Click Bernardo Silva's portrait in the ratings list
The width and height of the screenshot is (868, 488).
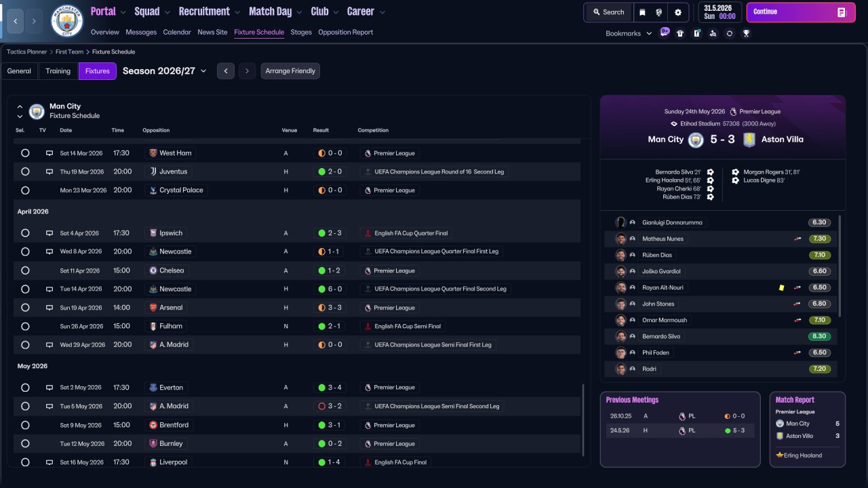coord(620,336)
